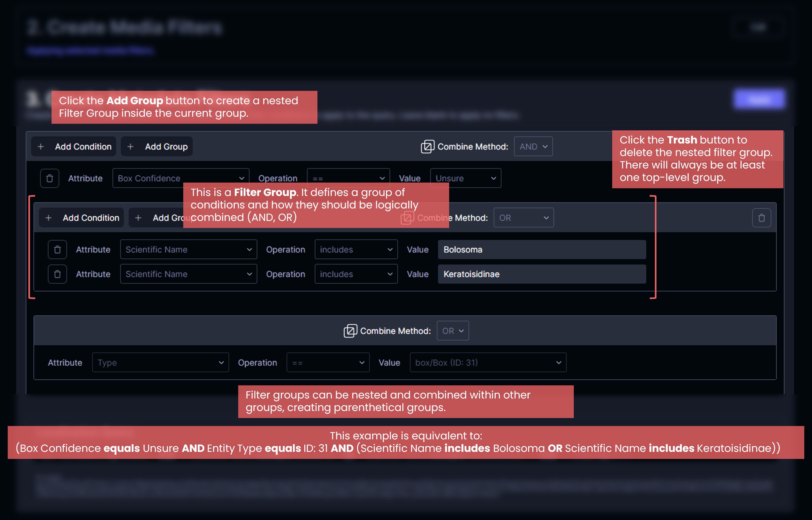Image resolution: width=812 pixels, height=520 pixels.
Task: Open includes operation dropdown in Bolosoma row
Action: [356, 250]
